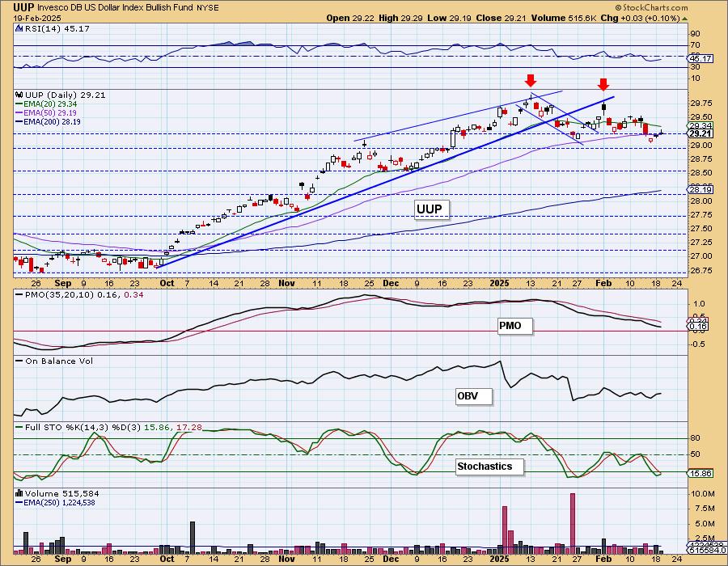The image size is (728, 566).
Task: Click the PMO(35,20,10) 0.16, 0.34 legend label
Action: [79, 294]
